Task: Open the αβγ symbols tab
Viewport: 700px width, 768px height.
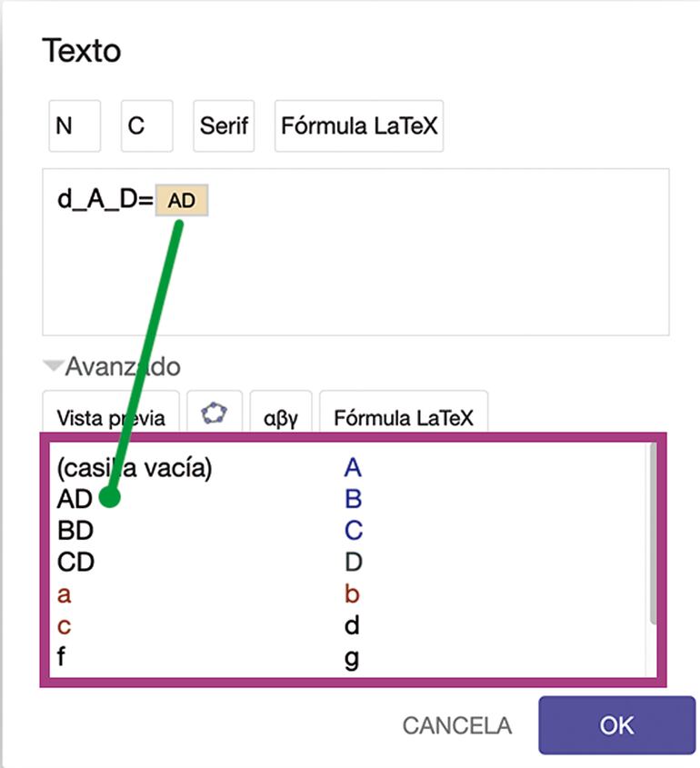Action: pos(281,417)
